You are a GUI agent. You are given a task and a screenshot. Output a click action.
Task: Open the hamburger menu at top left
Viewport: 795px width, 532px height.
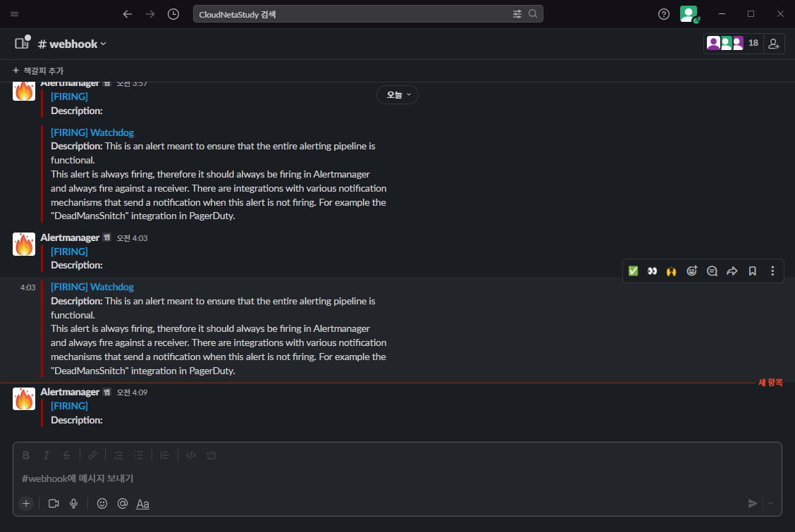(x=15, y=14)
